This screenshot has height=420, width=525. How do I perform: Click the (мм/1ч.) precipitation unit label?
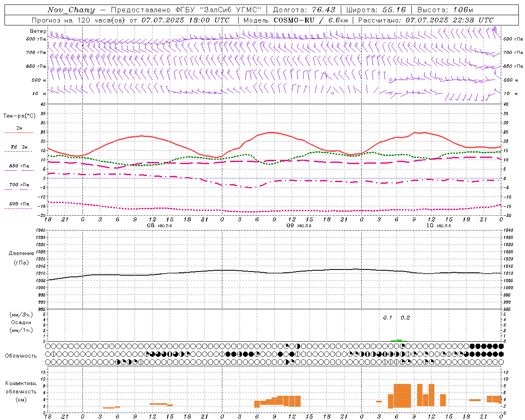coord(21,330)
